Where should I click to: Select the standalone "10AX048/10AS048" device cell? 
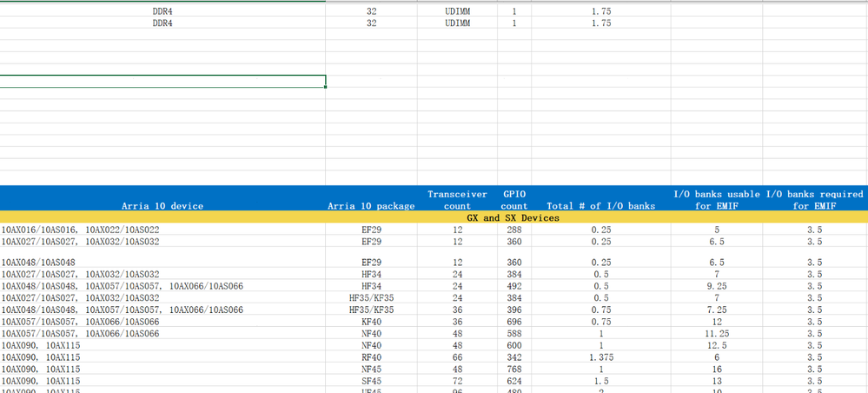38,263
